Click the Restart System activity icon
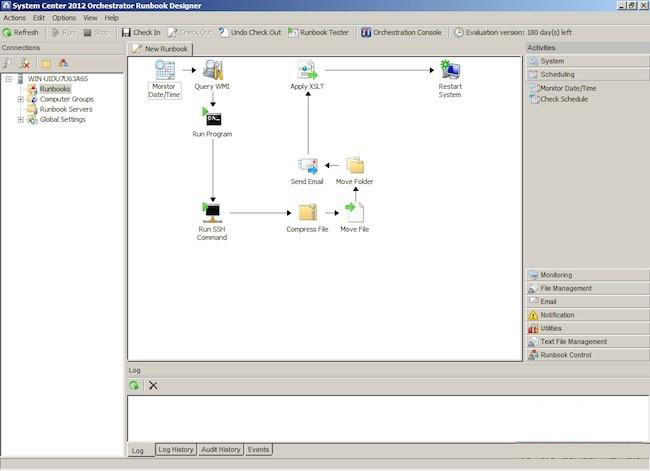 point(450,71)
